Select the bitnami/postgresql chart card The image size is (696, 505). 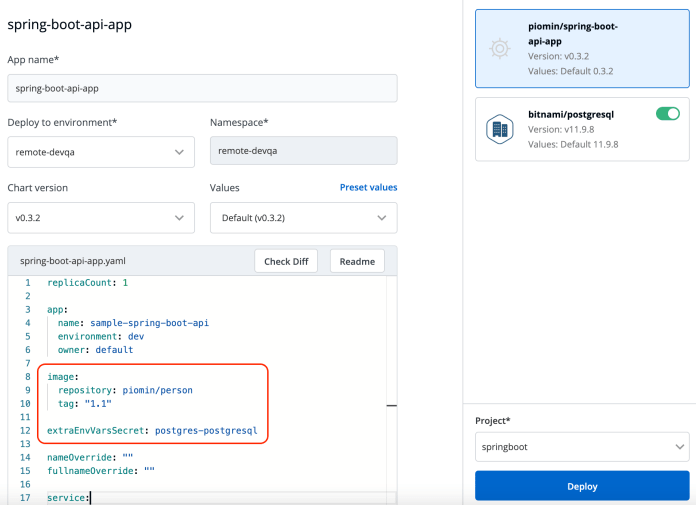pyautogui.click(x=582, y=129)
